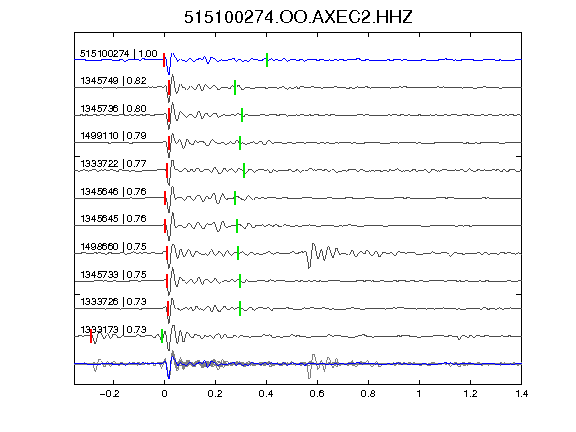Click the red marker on trace 1345646
The width and height of the screenshot is (576, 432).
(x=165, y=198)
